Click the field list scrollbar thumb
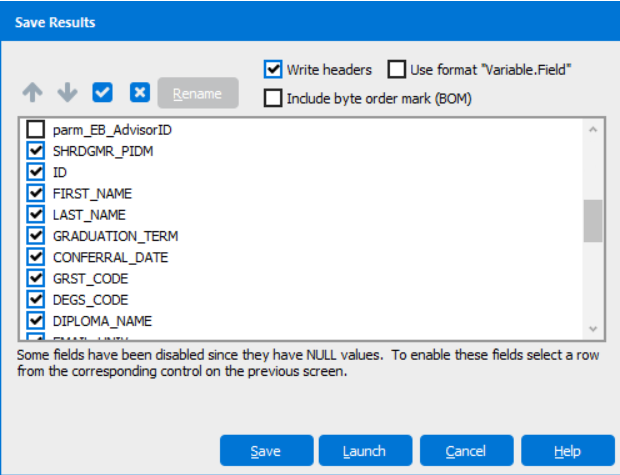Screen dimensions: 620x475 click(593, 221)
